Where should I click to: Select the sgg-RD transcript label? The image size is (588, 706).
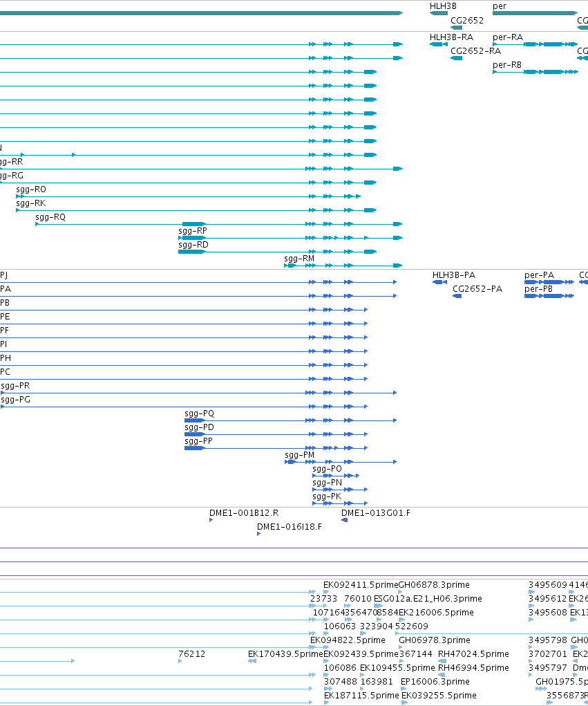pyautogui.click(x=193, y=245)
